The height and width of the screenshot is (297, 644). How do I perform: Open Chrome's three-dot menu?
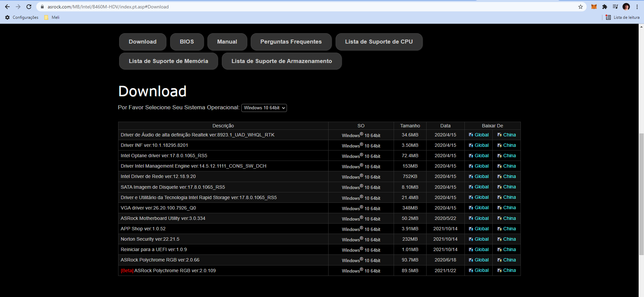tap(637, 7)
